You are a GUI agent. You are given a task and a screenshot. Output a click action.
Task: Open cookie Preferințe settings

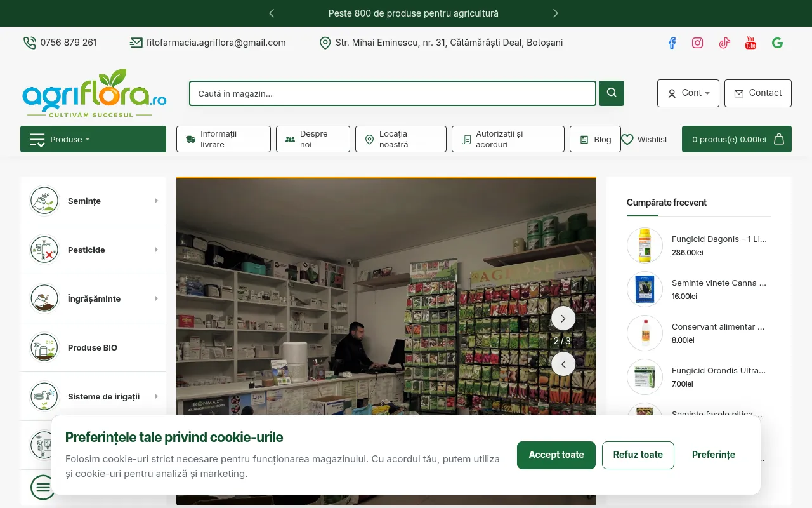[x=714, y=455]
